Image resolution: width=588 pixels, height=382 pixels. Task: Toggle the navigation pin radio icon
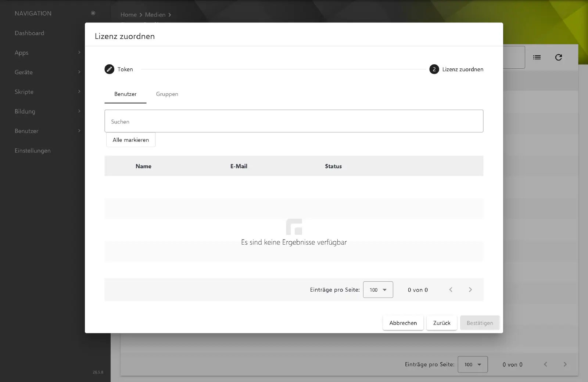pos(93,13)
